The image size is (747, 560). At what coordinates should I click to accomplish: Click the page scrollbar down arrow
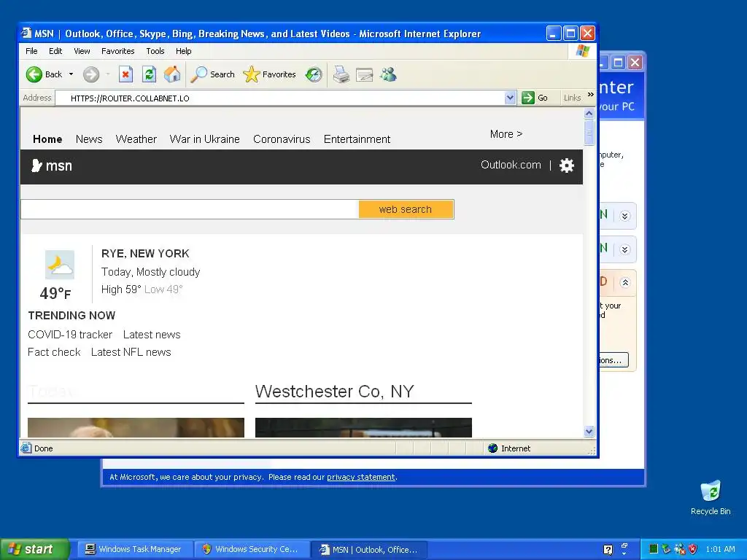(x=589, y=432)
